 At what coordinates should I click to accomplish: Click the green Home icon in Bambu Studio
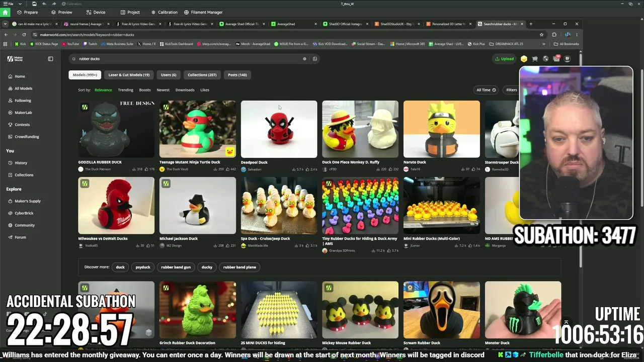6,12
